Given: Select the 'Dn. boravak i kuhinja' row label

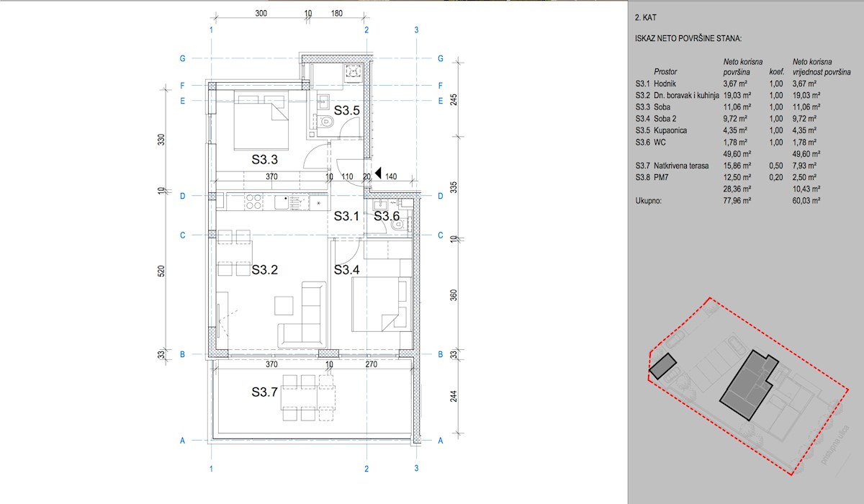Looking at the screenshot, I should [685, 94].
